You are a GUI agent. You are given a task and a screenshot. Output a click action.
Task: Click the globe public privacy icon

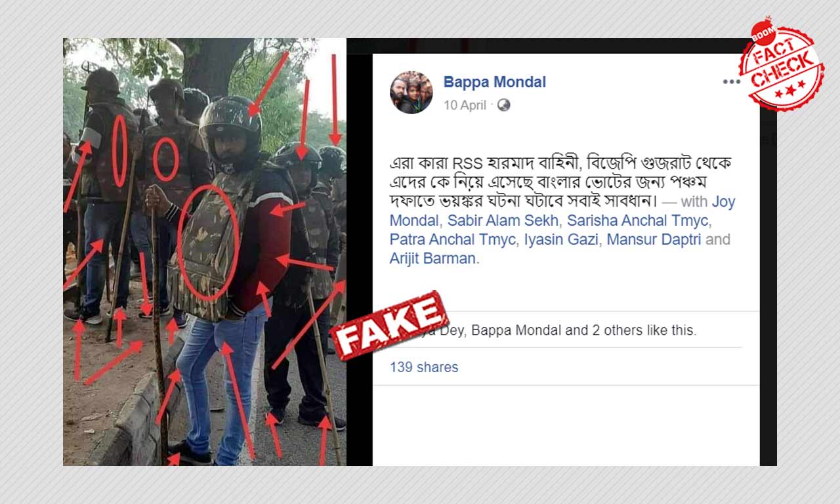[503, 105]
